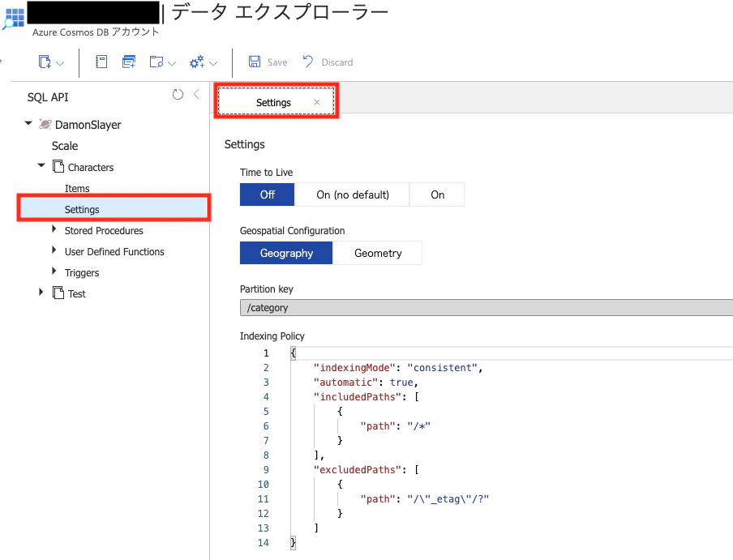733x560 pixels.
Task: Click line 1 opening brace in editor
Action: [293, 353]
